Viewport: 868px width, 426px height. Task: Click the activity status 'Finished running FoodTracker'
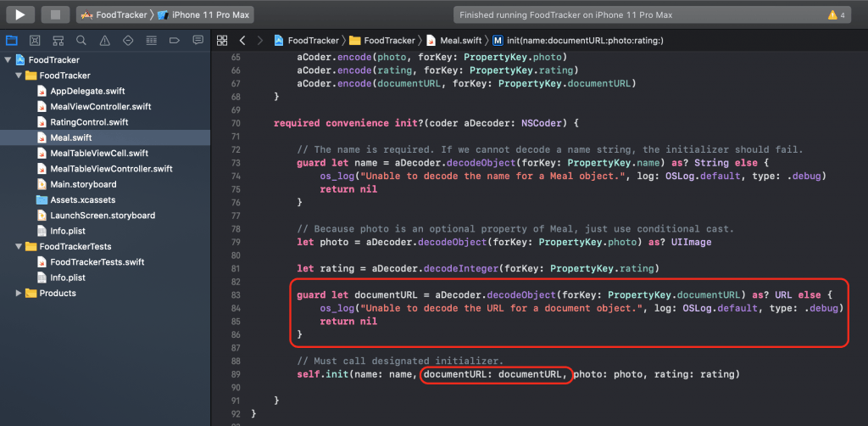[565, 15]
